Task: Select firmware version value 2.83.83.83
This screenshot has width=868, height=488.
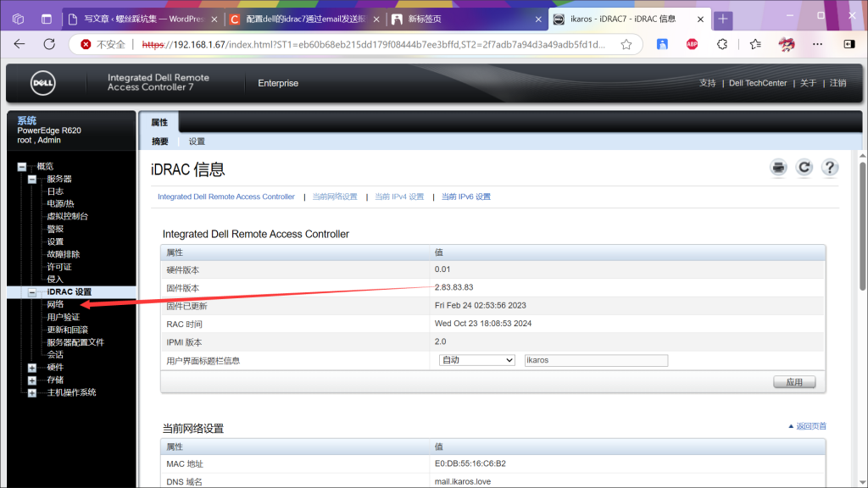Action: 454,288
